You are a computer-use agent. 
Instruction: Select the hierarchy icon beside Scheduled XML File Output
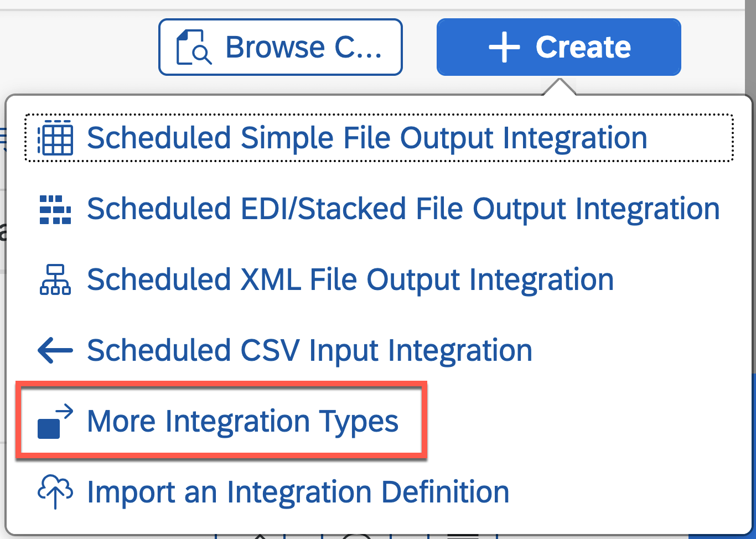pos(55,279)
